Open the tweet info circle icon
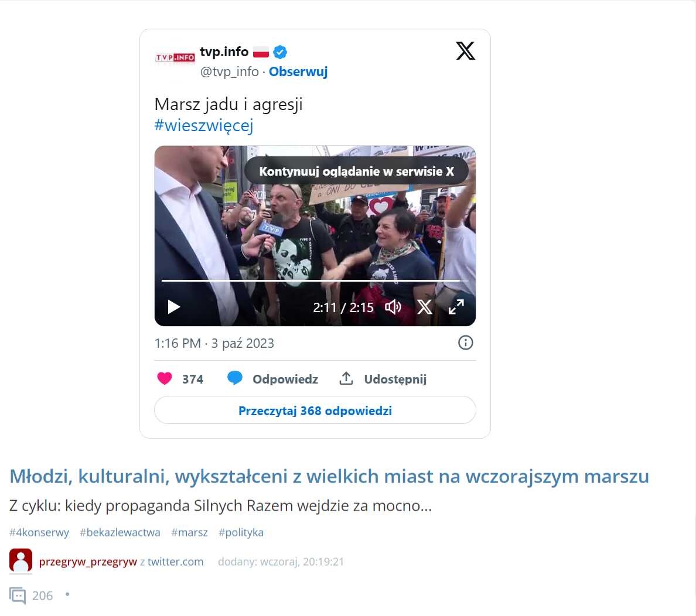 point(465,343)
